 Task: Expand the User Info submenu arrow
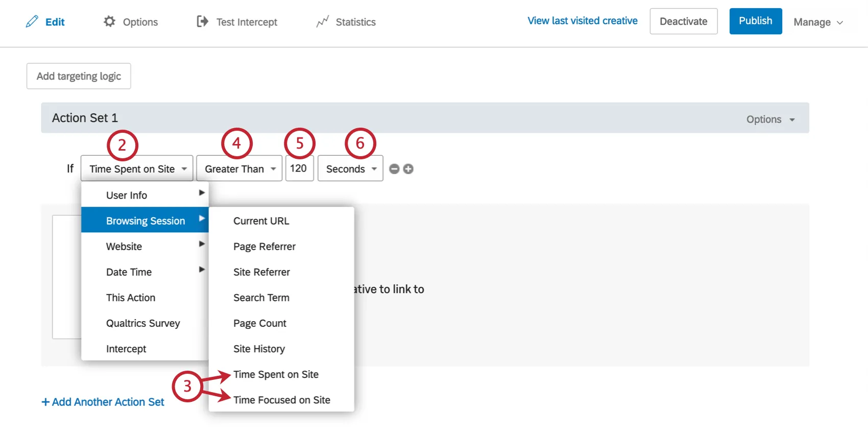tap(202, 193)
